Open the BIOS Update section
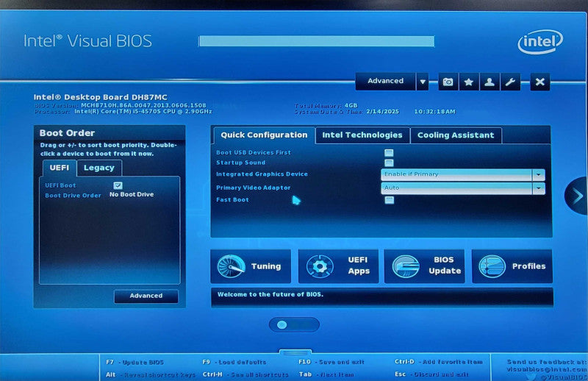588x381 pixels. click(425, 266)
